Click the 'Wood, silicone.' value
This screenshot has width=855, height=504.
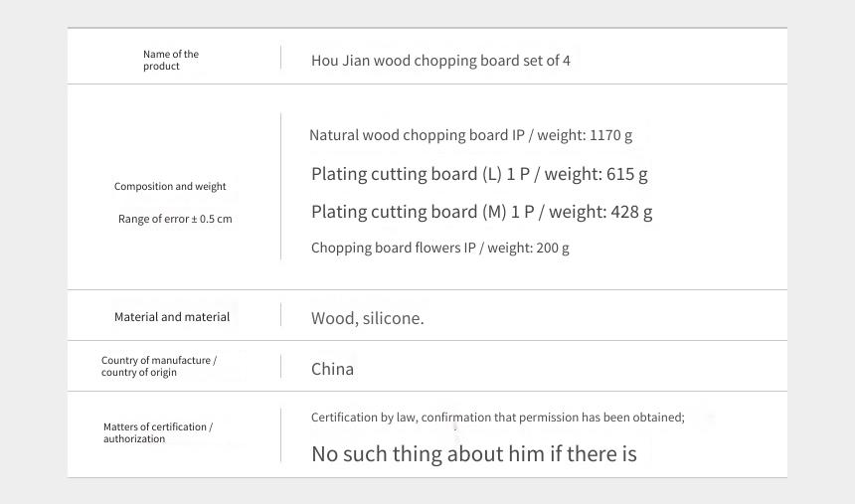(x=368, y=318)
